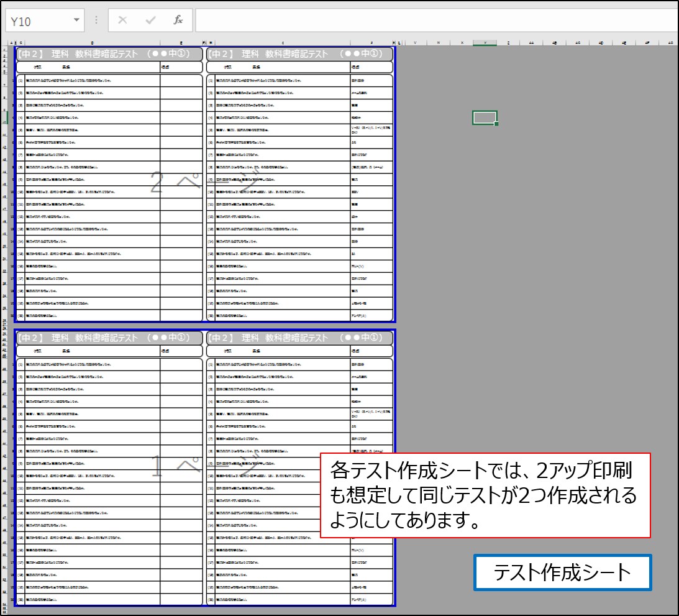679x616 pixels.
Task: Click the Cancel (X) formula bar icon
Action: coord(122,20)
